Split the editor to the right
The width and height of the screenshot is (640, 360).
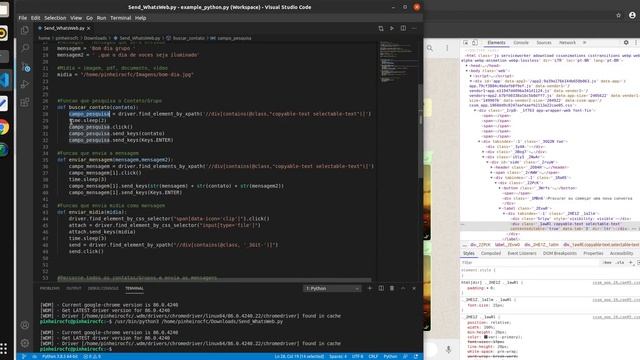pyautogui.click(x=403, y=28)
